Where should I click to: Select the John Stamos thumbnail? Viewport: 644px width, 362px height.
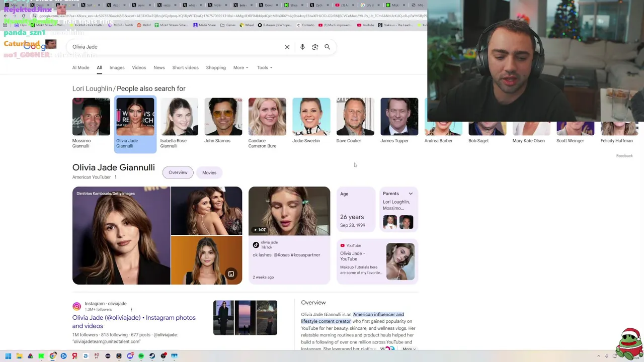[223, 117]
